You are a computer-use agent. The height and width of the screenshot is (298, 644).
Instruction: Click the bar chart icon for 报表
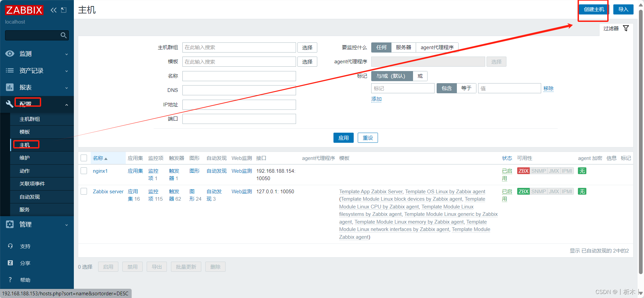pyautogui.click(x=10, y=87)
